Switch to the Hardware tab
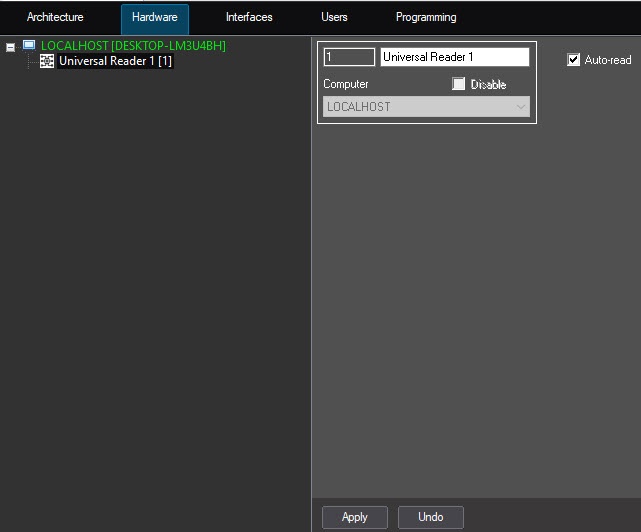This screenshot has height=532, width=641. click(155, 19)
